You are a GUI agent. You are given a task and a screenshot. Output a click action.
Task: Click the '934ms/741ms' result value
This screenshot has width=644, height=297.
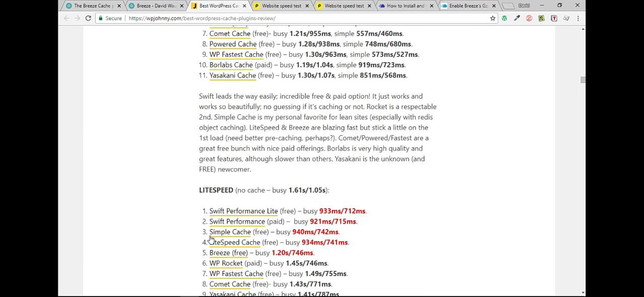pos(325,243)
